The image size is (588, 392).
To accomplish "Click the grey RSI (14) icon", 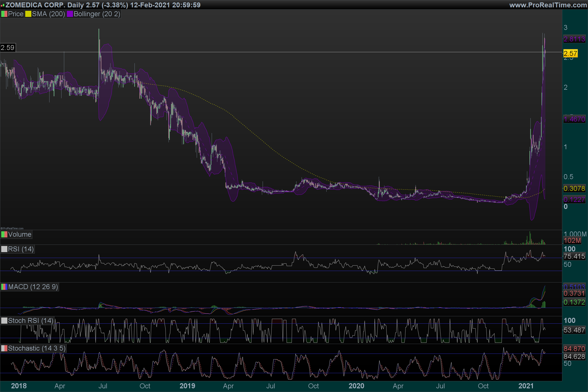I will [4, 249].
